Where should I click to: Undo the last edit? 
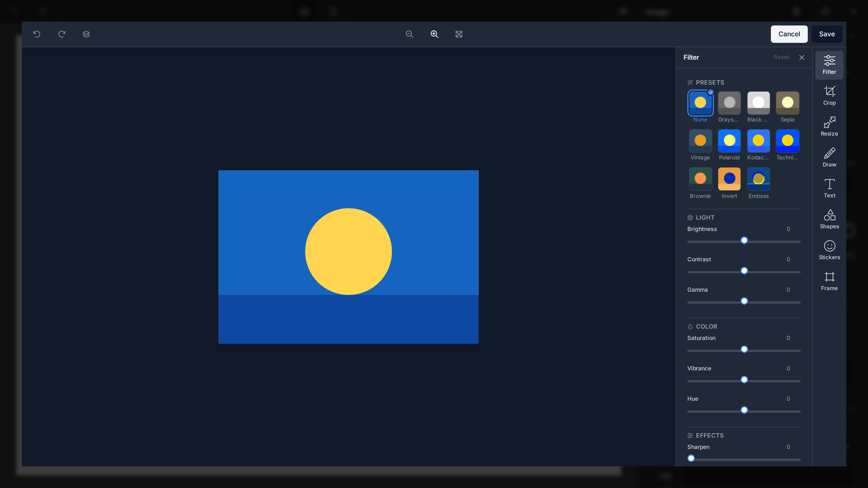click(37, 34)
